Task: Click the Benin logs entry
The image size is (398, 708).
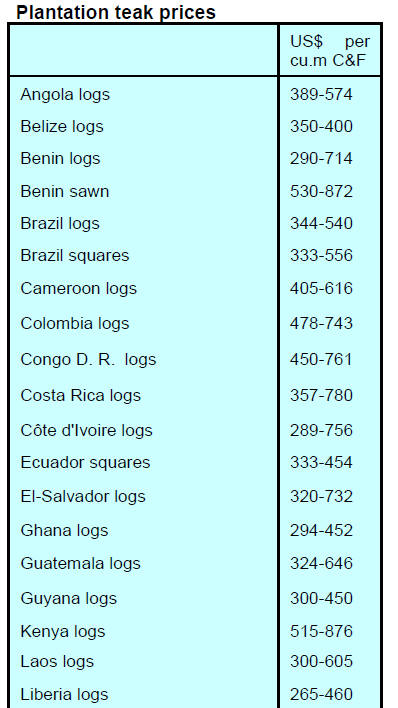Action: coord(60,159)
